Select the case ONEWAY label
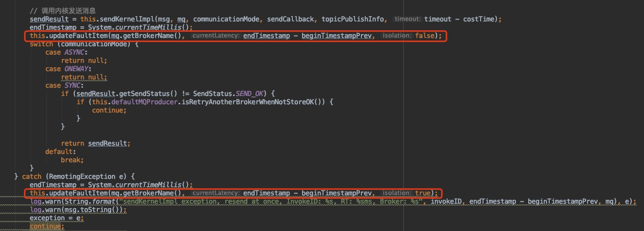This screenshot has width=644, height=231. tap(69, 69)
